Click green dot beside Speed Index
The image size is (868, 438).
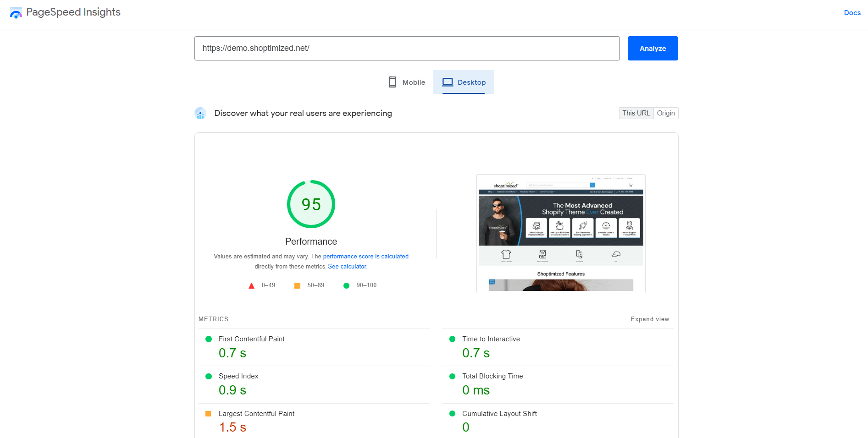click(x=209, y=376)
